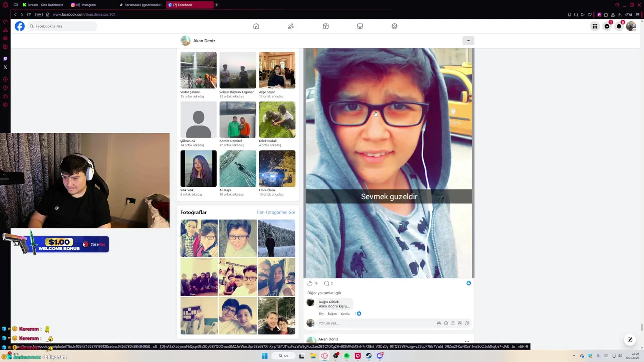Click the 'Akan Deniz' profile name header
The width and height of the screenshot is (644, 362).
coord(204,41)
